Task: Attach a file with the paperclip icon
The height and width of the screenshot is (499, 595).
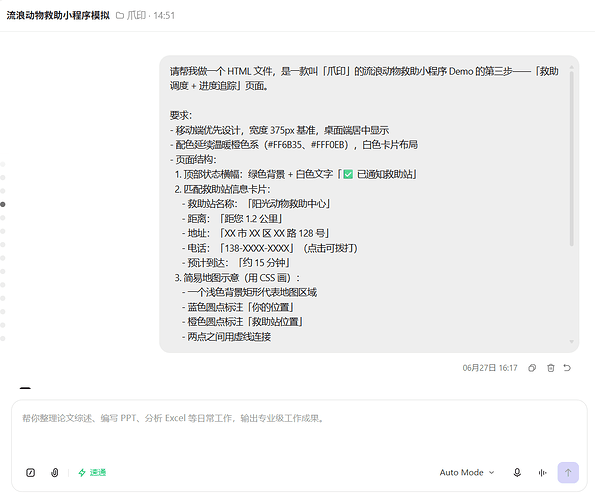Action: click(55, 472)
